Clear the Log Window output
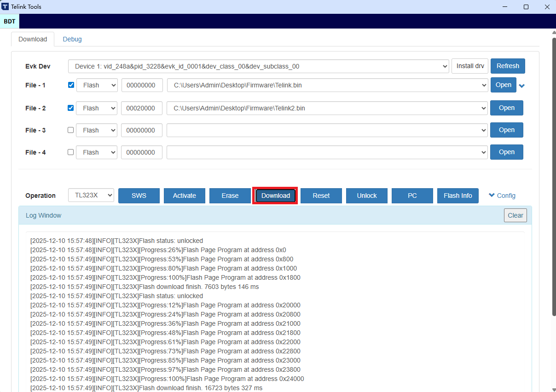This screenshot has height=392, width=556. click(515, 215)
